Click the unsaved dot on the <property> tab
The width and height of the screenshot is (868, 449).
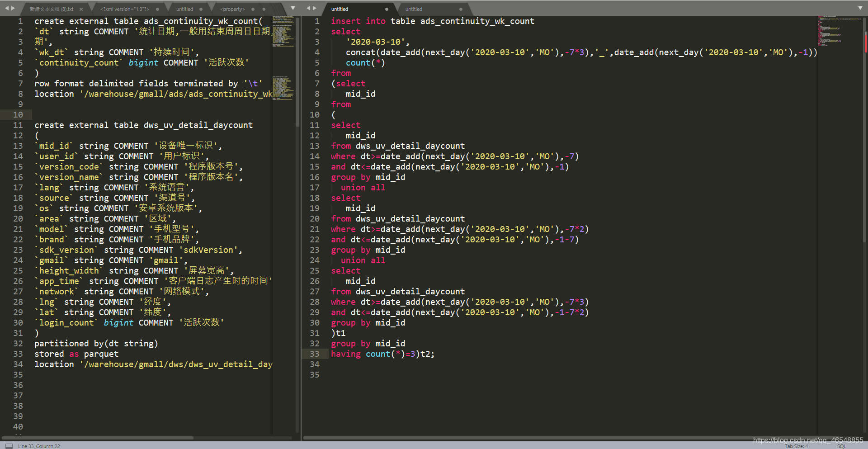253,9
